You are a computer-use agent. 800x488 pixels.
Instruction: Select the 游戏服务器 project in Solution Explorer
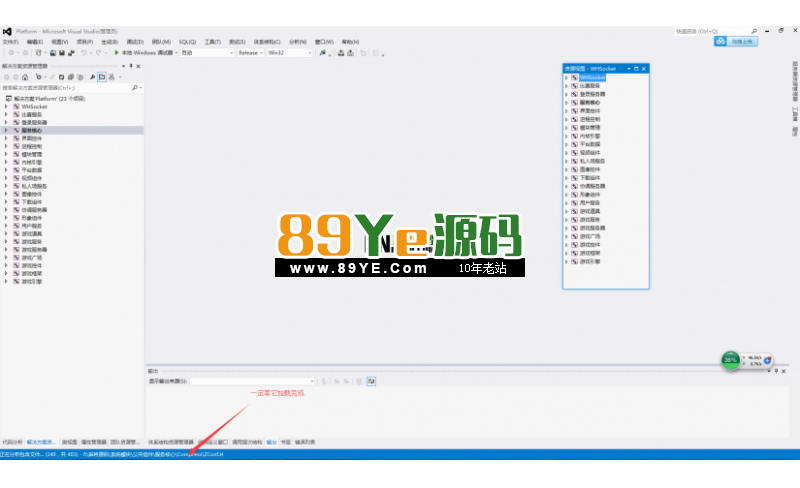[34, 250]
